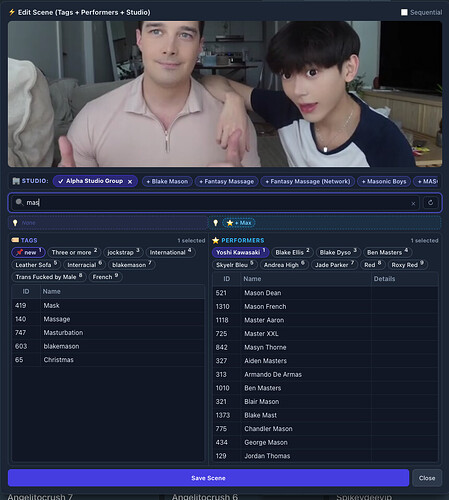Remove the Alpha Studio Group selection

(130, 182)
